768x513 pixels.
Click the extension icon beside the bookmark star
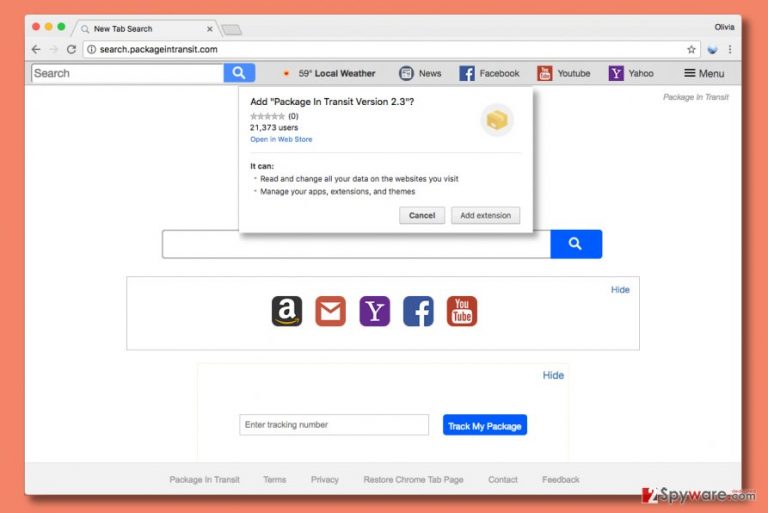(712, 49)
